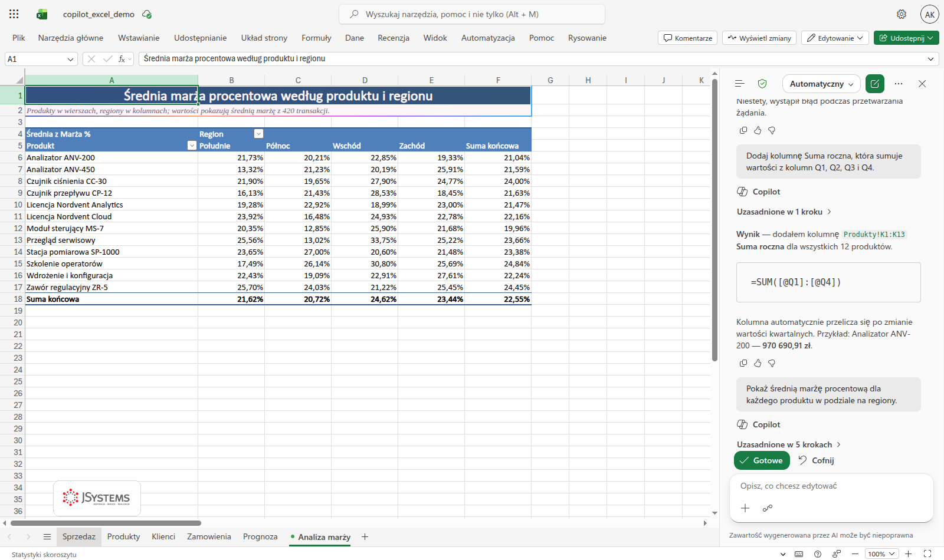Open Copilot more options (three dots)
Viewport: 944px width, 560px height.
[x=899, y=84]
